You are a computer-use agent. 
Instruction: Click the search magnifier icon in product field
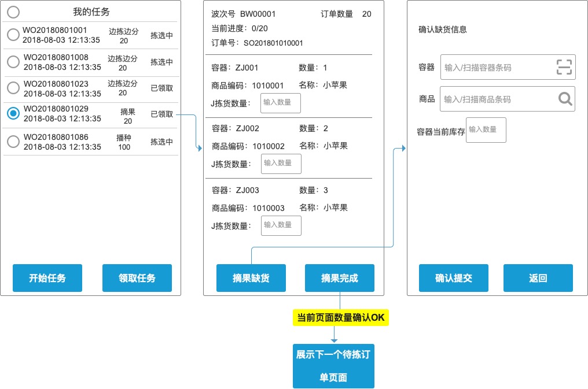565,99
